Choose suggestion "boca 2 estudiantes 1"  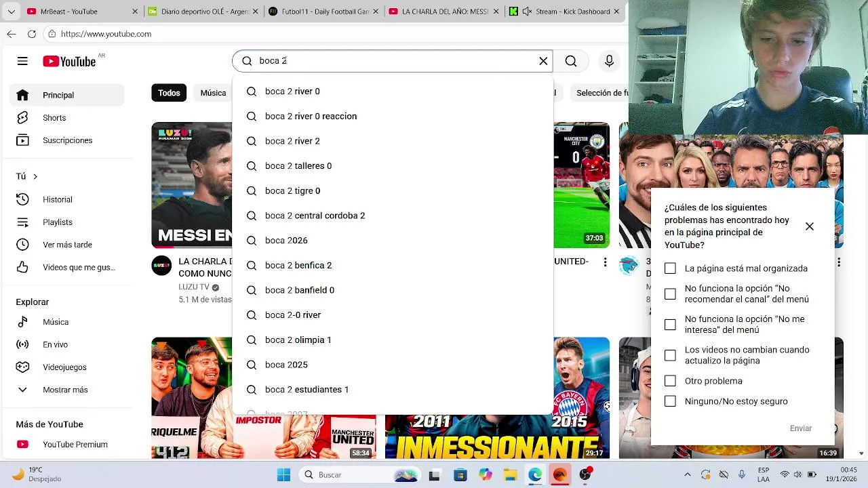click(393, 390)
